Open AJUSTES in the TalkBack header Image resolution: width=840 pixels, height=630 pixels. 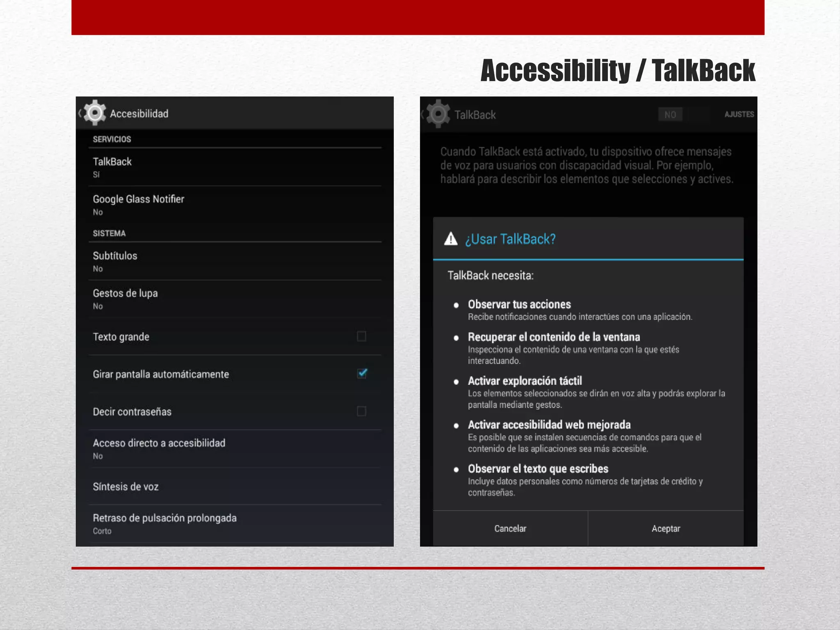739,114
